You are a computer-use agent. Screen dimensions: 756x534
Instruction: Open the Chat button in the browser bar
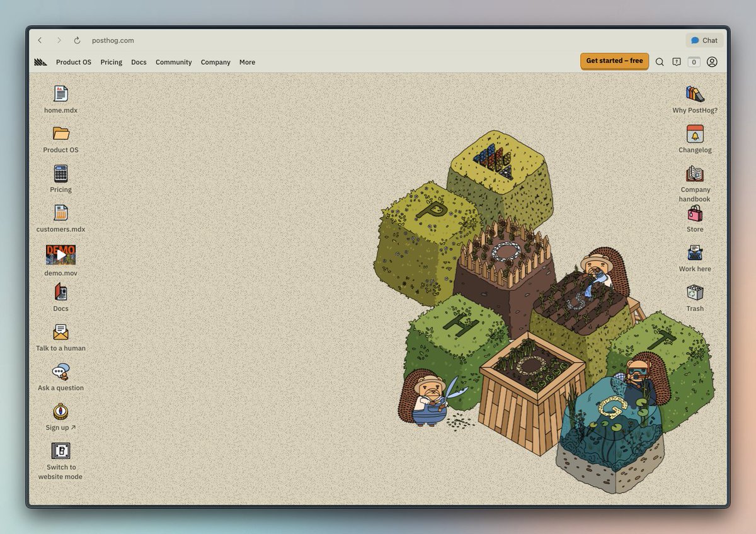(x=704, y=40)
